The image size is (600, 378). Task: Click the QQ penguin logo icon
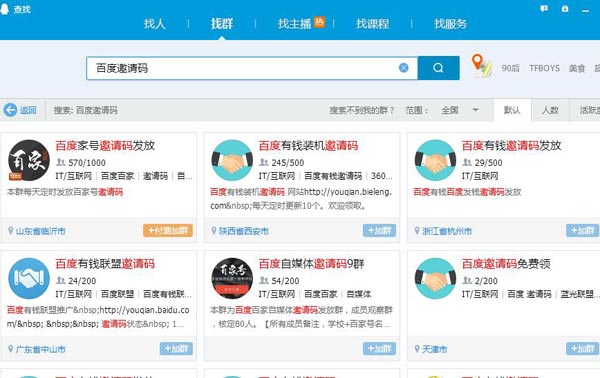click(5, 9)
